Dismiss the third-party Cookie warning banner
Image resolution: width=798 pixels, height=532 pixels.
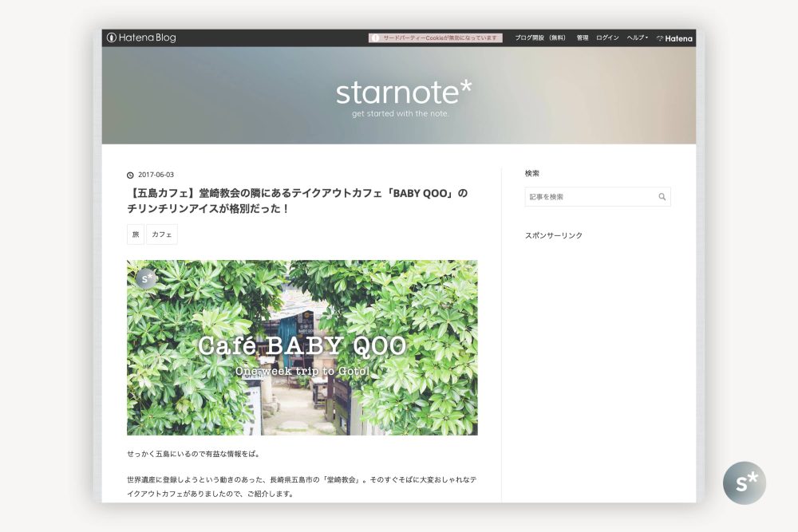pyautogui.click(x=435, y=37)
